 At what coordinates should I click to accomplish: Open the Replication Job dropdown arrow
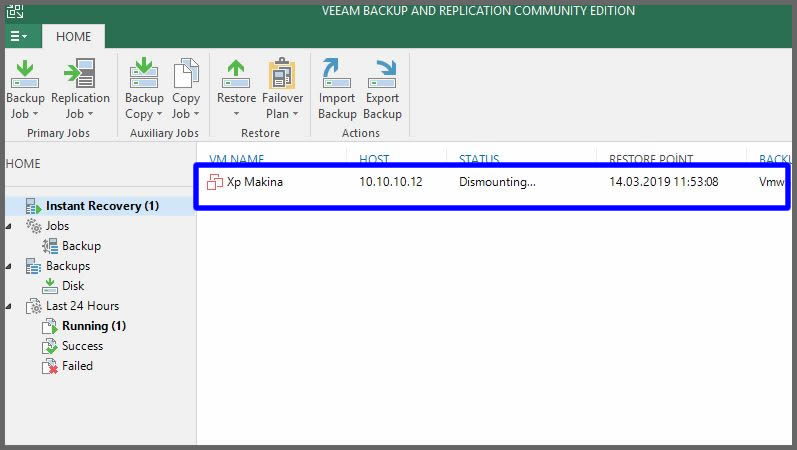tap(90, 114)
